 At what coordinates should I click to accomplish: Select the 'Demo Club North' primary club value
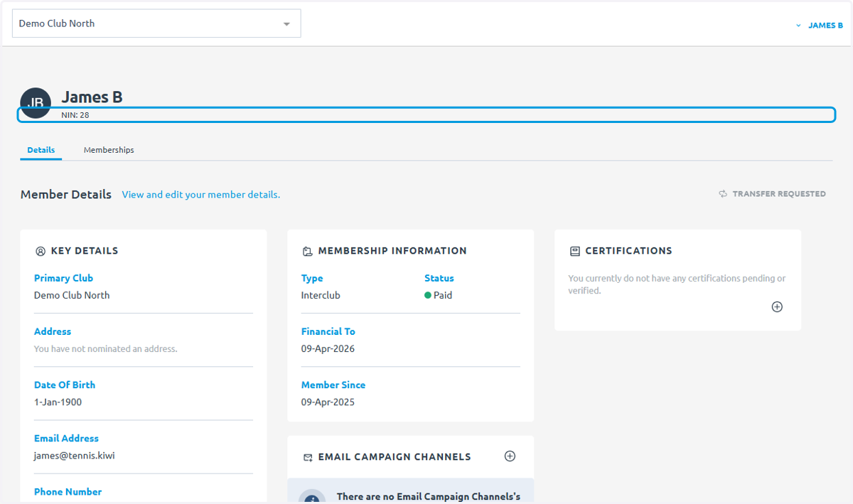(x=72, y=295)
